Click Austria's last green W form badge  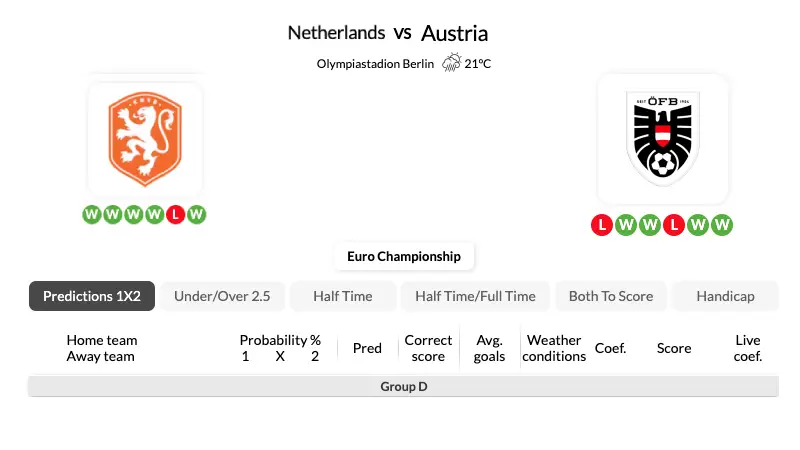coord(721,224)
